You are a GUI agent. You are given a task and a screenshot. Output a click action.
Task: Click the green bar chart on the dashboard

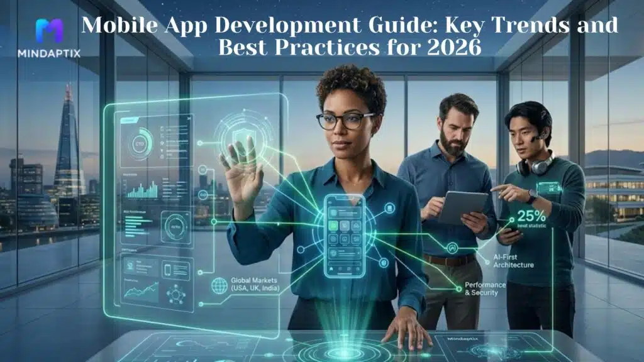(142, 190)
